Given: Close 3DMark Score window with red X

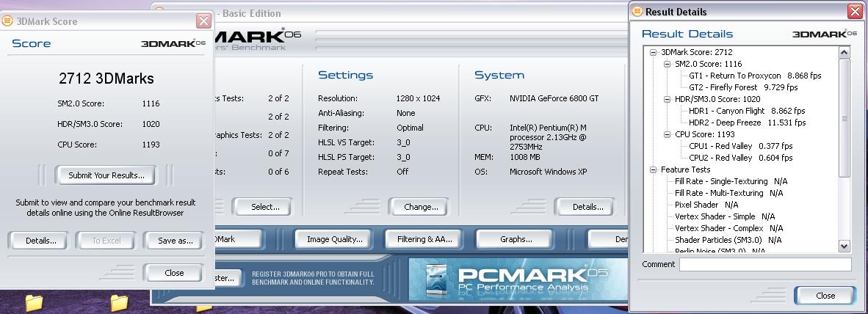Looking at the screenshot, I should click(203, 21).
